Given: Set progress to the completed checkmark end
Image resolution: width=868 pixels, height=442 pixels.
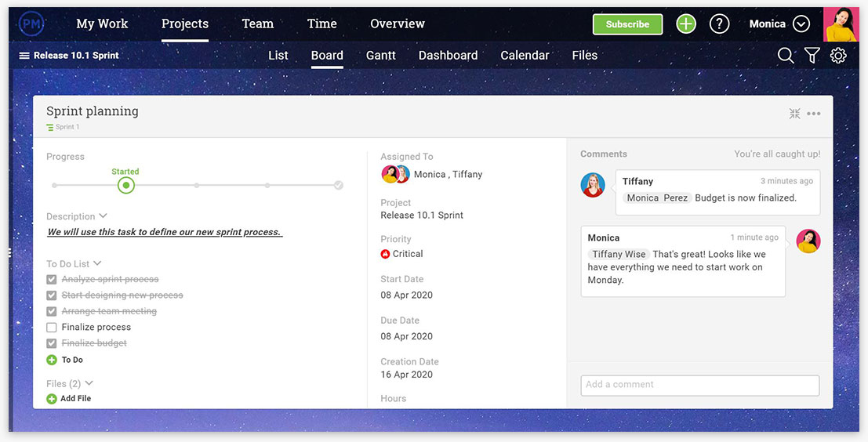Looking at the screenshot, I should [338, 185].
